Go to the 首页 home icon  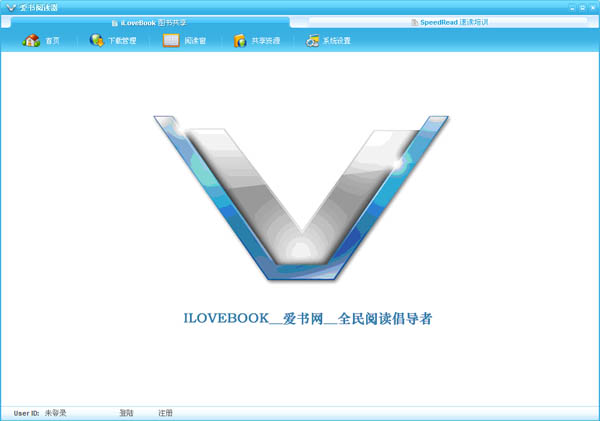pos(31,40)
